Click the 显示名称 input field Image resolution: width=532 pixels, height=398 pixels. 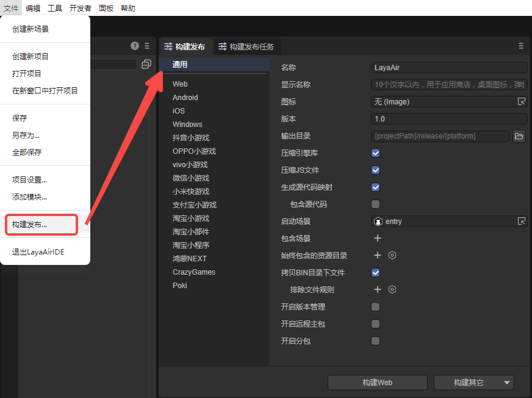coord(449,85)
